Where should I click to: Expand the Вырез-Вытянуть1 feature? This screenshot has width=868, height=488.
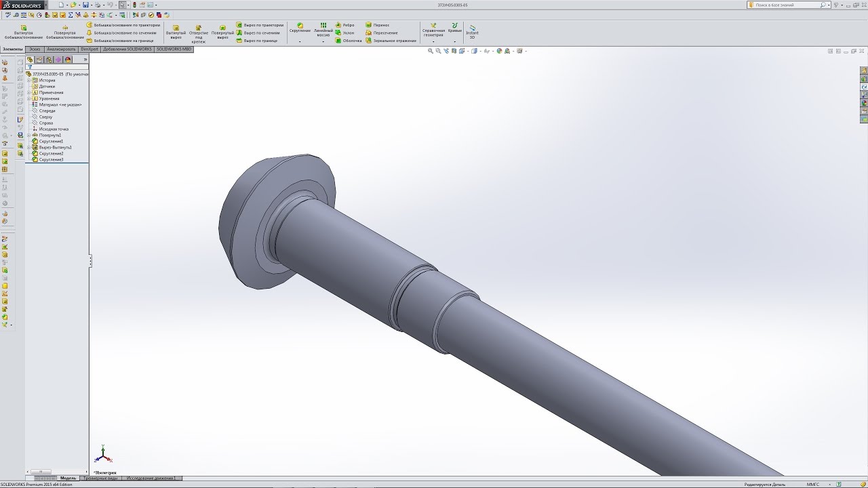28,147
